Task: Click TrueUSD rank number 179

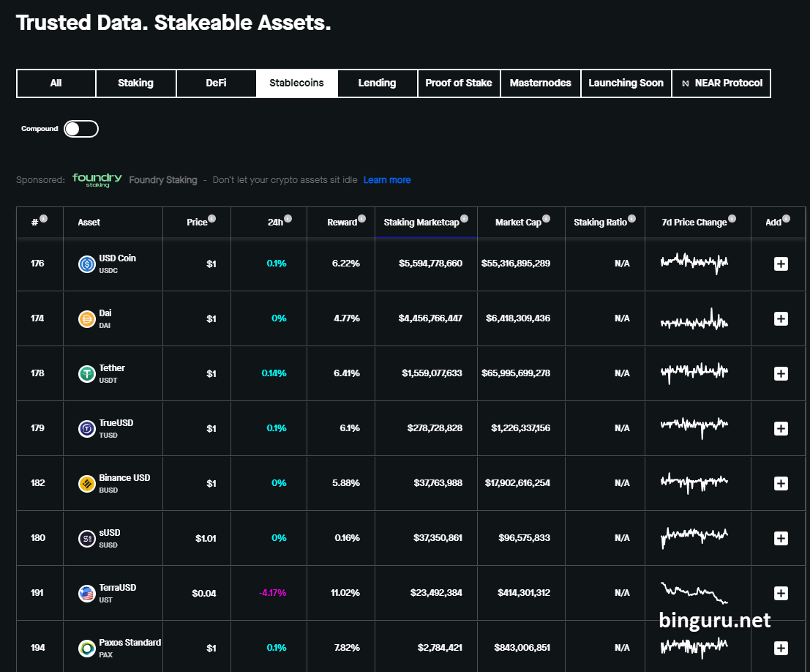Action: (38, 428)
